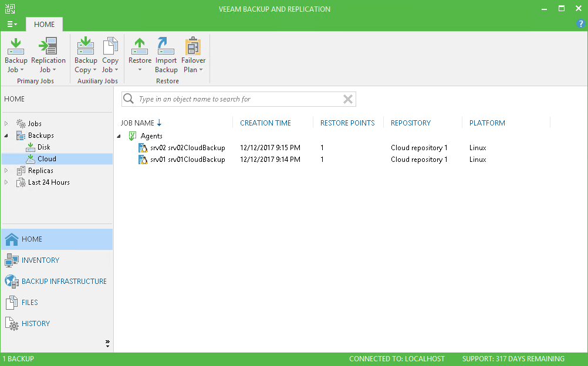
Task: Click the Backup Job ribbon icon
Action: [x=16, y=46]
